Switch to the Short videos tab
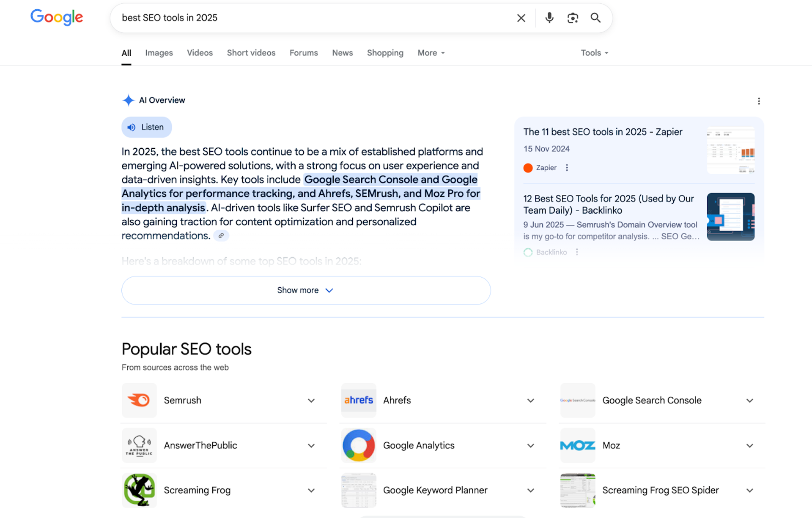 [x=251, y=53]
